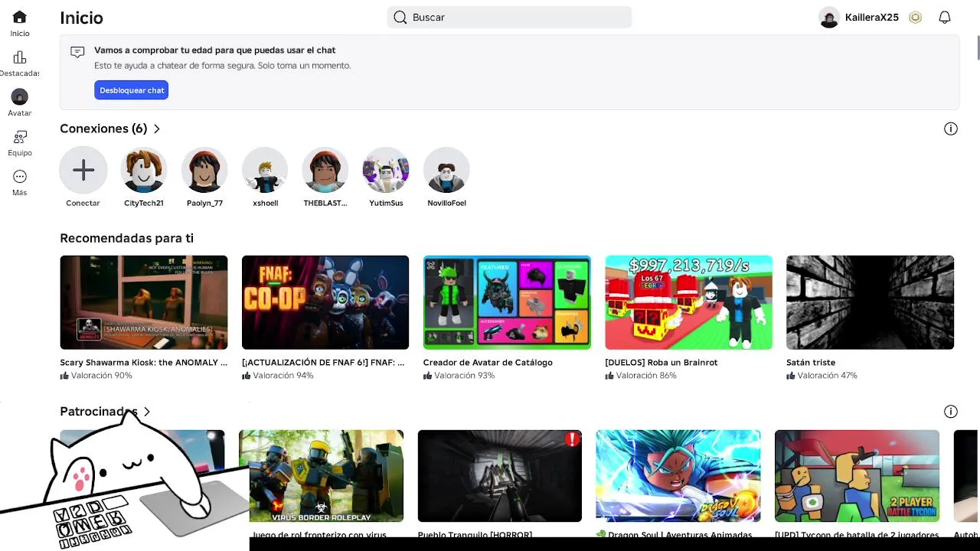Open the Equipo sidebar icon
The image size is (980, 551).
pos(20,137)
